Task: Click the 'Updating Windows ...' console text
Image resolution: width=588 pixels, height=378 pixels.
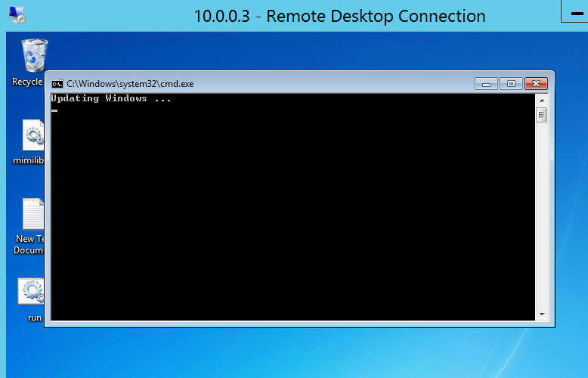Action: [x=110, y=99]
